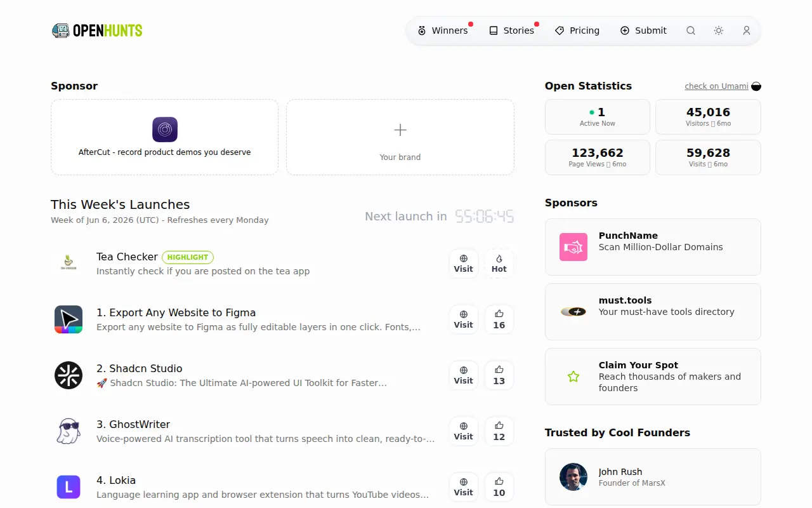Click the Shadcn Studio logo

pyautogui.click(x=69, y=375)
